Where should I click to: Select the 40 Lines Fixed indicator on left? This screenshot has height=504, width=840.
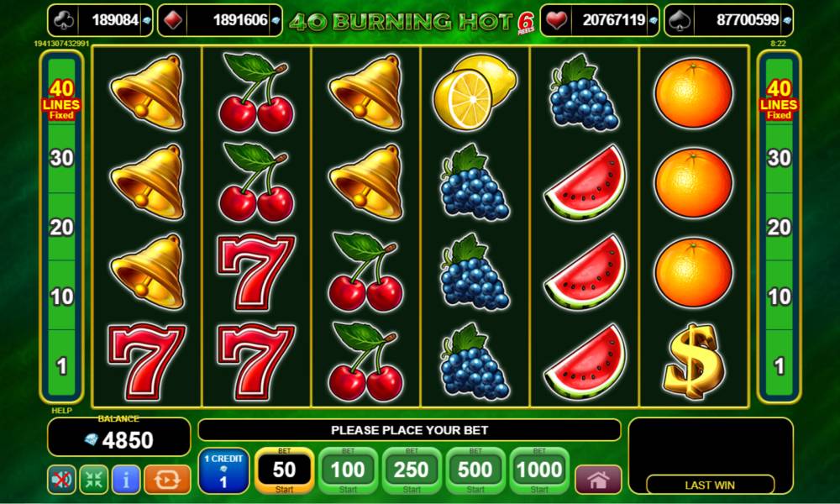[x=61, y=100]
